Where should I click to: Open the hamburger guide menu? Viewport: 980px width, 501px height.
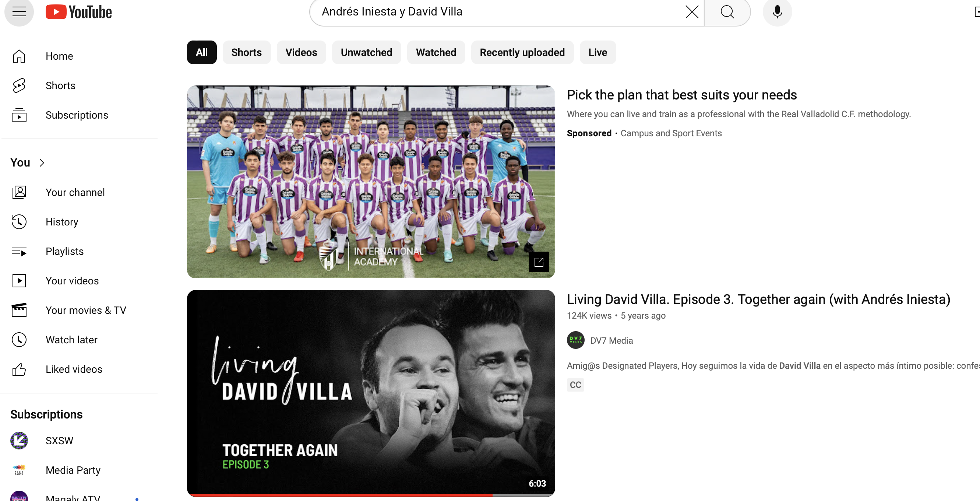tap(19, 12)
